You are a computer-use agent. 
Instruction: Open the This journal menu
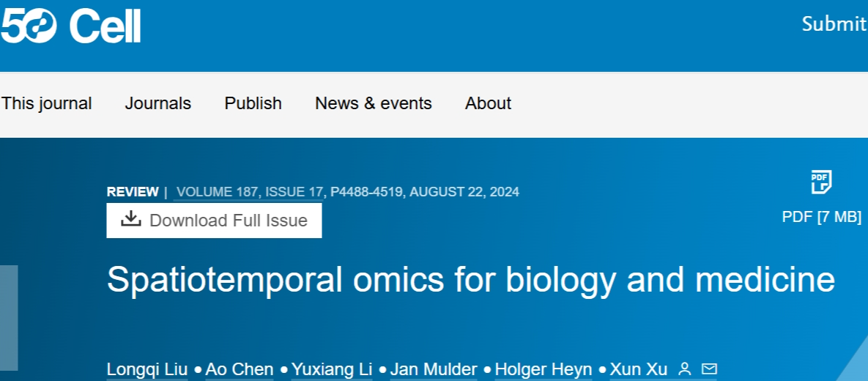(47, 103)
